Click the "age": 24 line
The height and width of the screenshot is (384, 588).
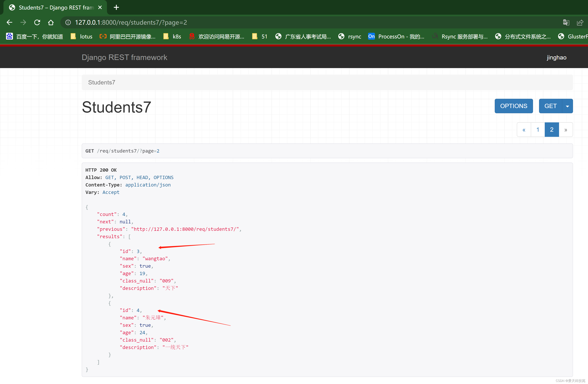(x=133, y=333)
